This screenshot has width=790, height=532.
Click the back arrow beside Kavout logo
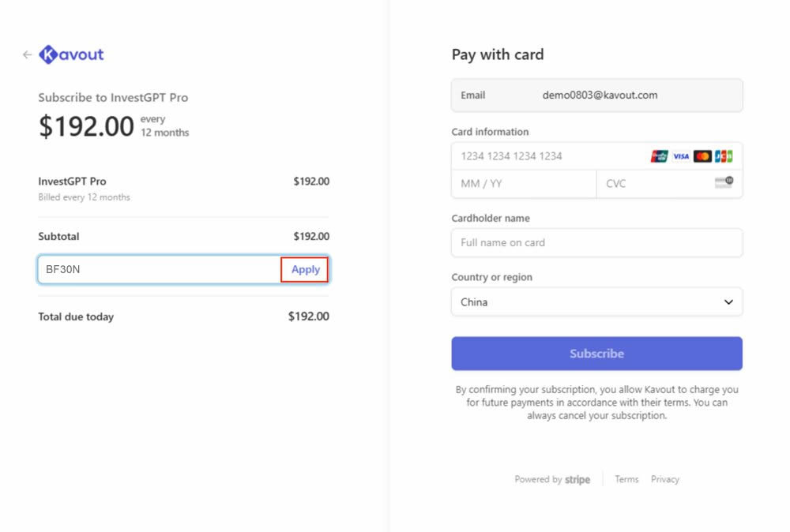pos(27,55)
